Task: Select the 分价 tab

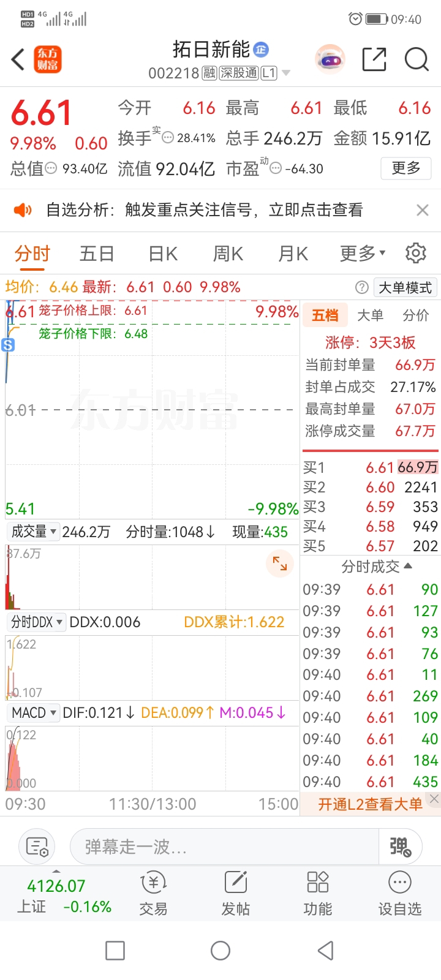Action: (x=415, y=315)
